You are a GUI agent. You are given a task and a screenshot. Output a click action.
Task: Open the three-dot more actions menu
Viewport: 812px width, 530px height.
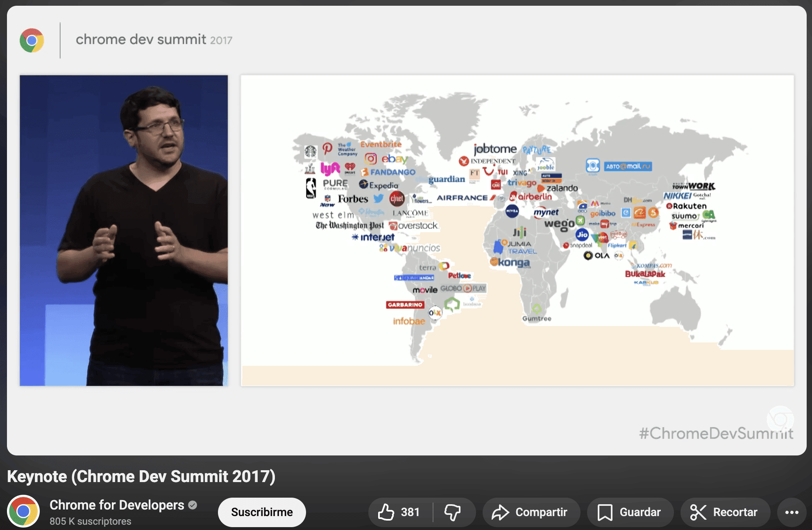[x=792, y=512]
